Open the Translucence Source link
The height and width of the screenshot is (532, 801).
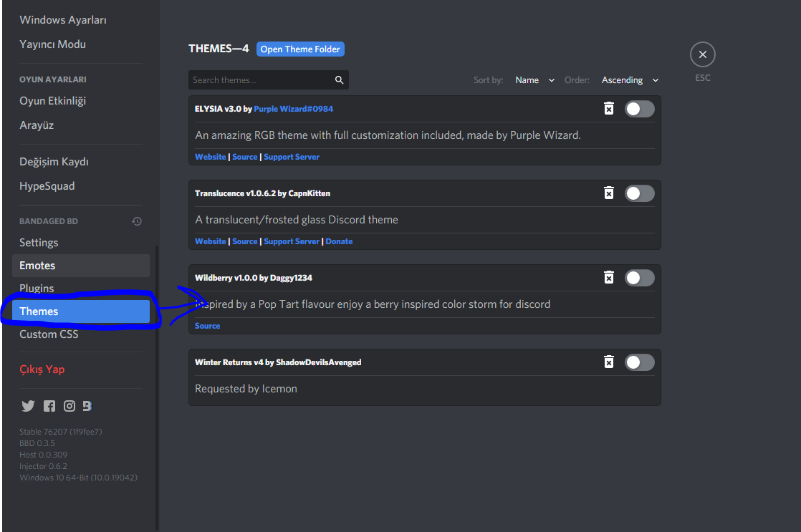[x=245, y=241]
